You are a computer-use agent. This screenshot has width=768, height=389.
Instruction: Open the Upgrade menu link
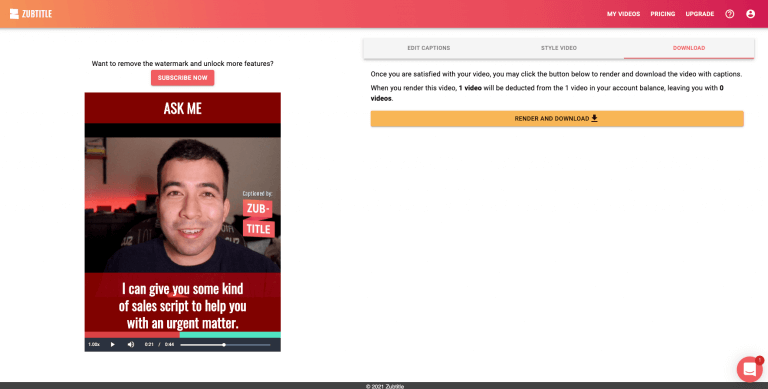click(699, 14)
